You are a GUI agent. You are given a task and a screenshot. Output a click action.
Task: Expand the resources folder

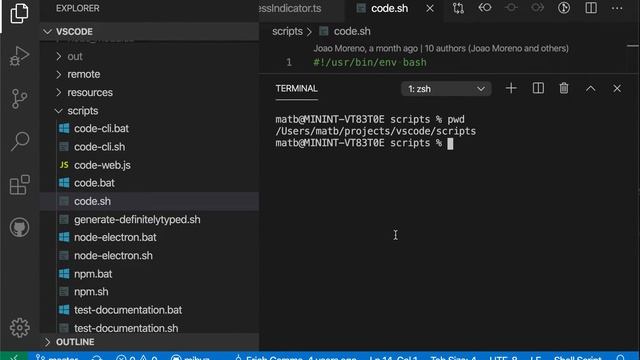(149, 93)
